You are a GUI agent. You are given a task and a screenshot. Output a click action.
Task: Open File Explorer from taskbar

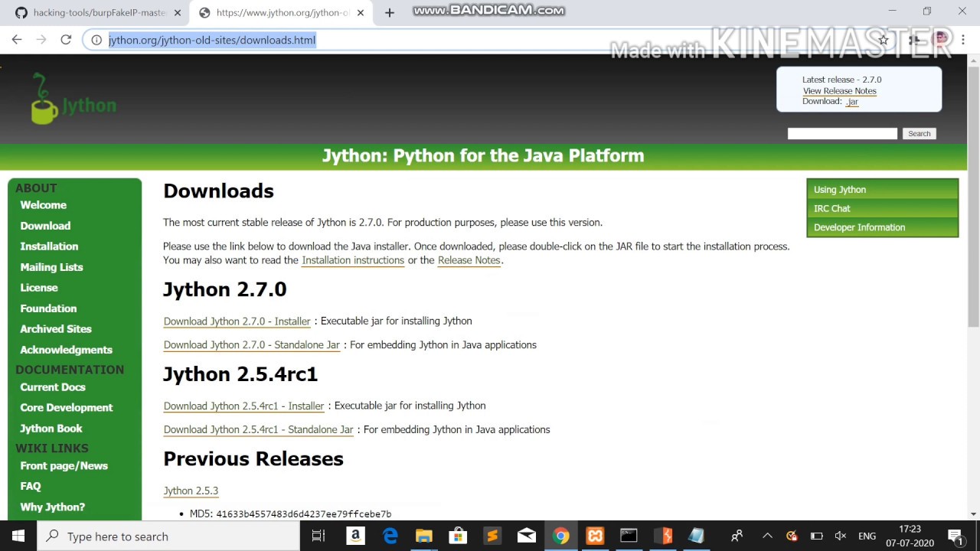423,536
